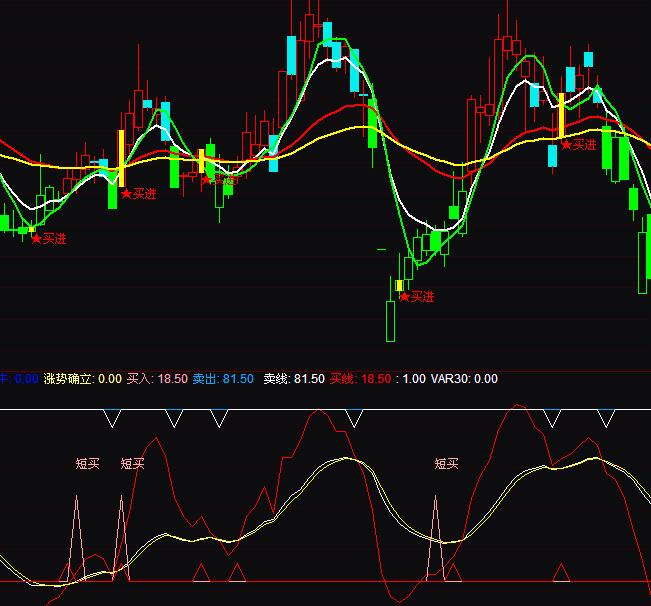Select the 涨势确立 indicator value label
Screen dimensions: 651x606
pyautogui.click(x=82, y=379)
